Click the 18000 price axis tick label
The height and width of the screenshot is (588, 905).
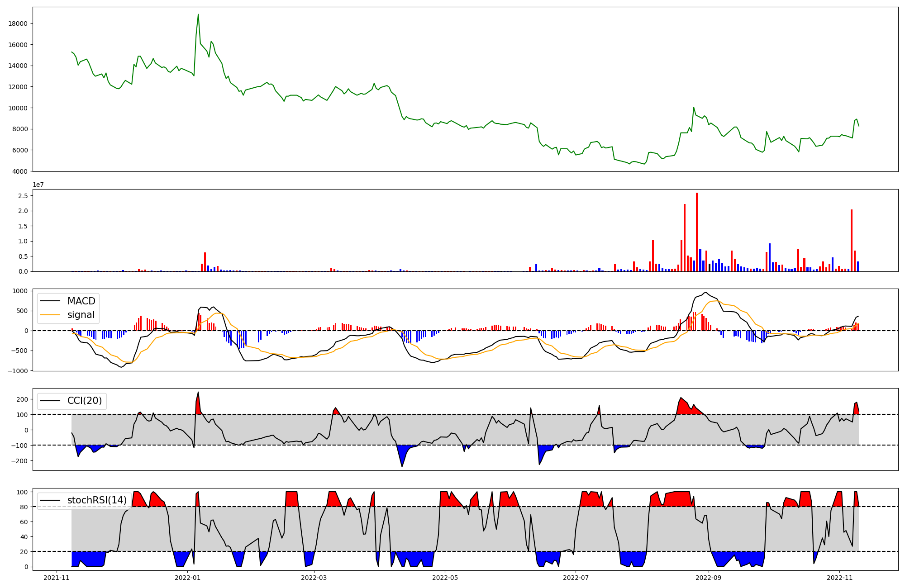pos(18,24)
